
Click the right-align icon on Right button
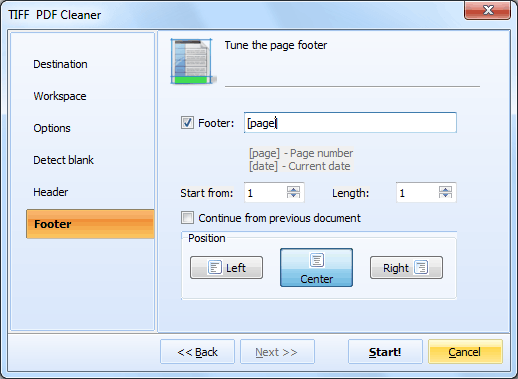click(x=421, y=267)
